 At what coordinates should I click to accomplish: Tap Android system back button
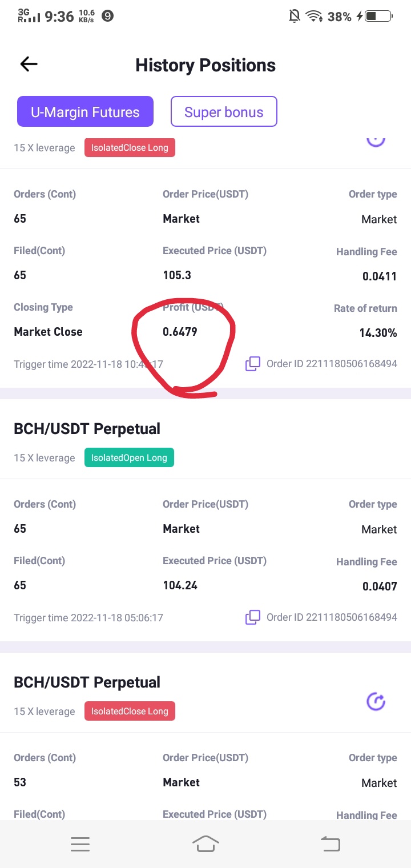tap(331, 843)
